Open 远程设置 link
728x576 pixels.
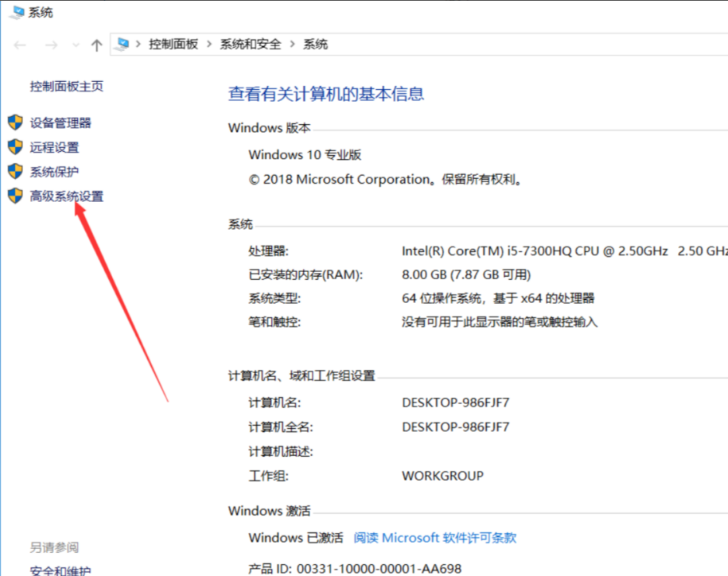[54, 148]
